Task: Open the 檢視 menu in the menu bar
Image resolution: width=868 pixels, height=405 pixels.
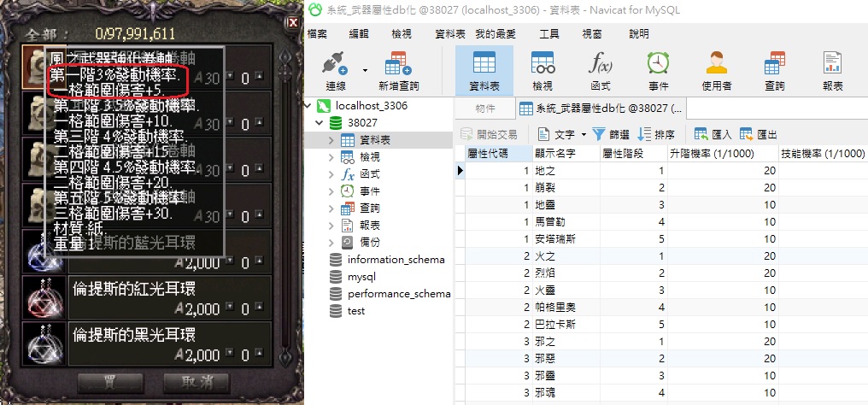Action: 402,34
